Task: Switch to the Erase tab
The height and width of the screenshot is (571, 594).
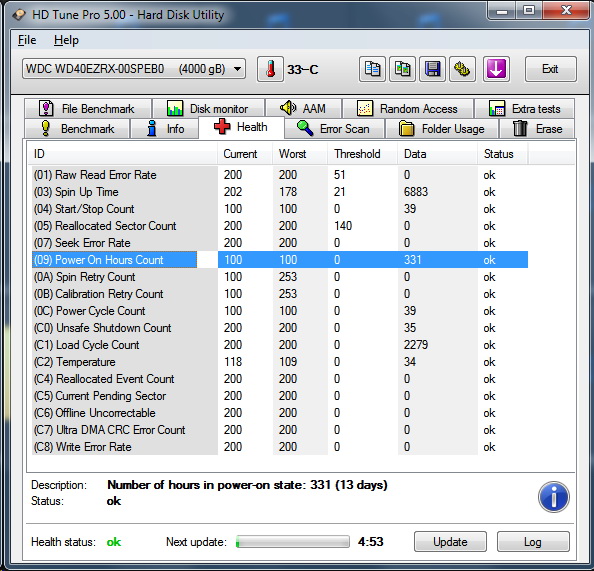Action: [x=537, y=128]
